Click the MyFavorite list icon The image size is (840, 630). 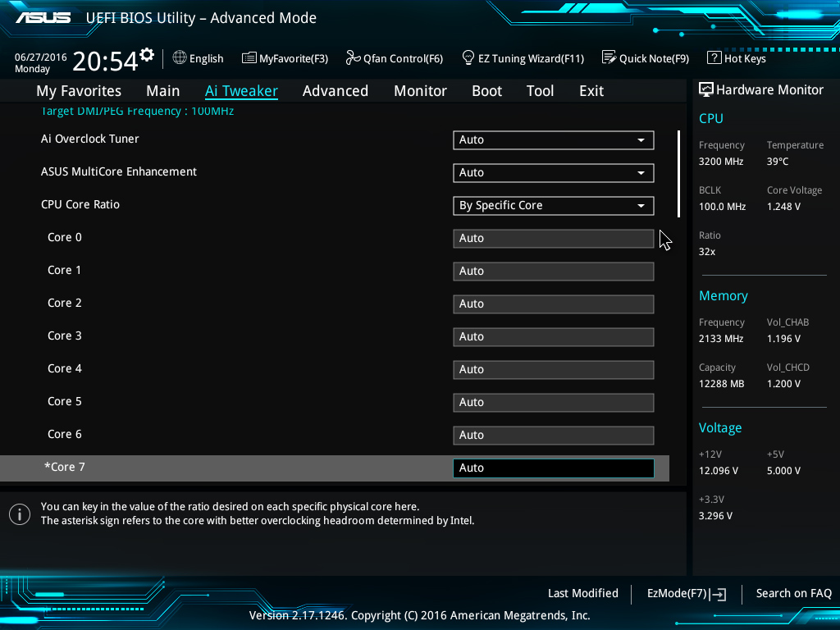click(249, 58)
